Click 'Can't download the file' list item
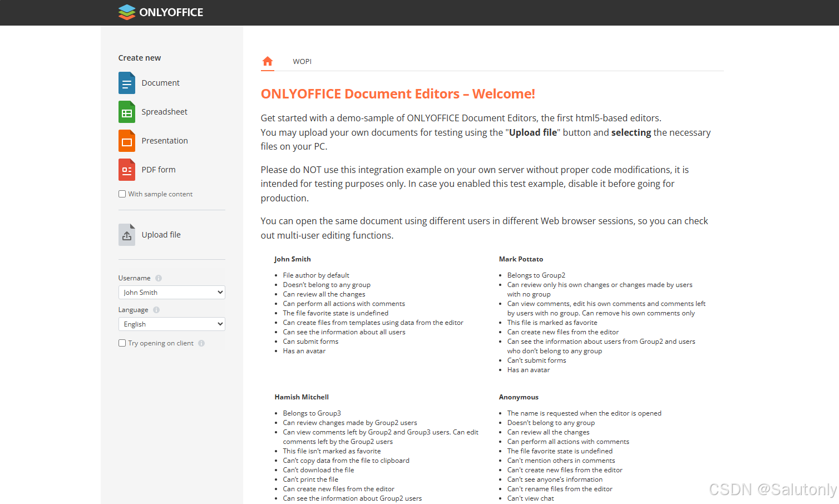Image resolution: width=839 pixels, height=504 pixels. point(318,470)
